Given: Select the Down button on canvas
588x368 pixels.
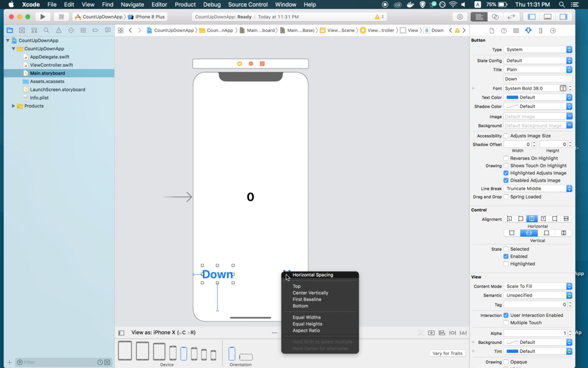Looking at the screenshot, I should [x=218, y=274].
